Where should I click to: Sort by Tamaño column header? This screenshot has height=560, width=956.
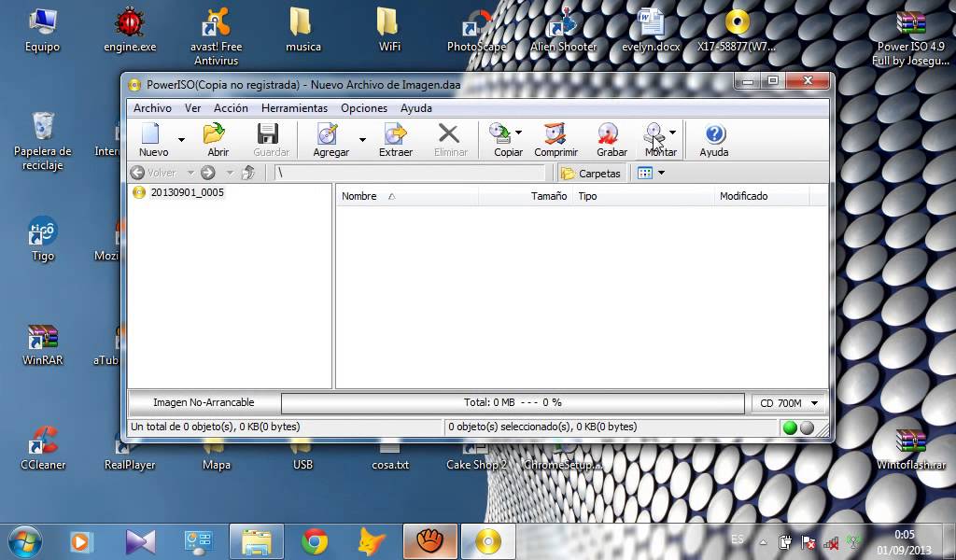point(526,196)
